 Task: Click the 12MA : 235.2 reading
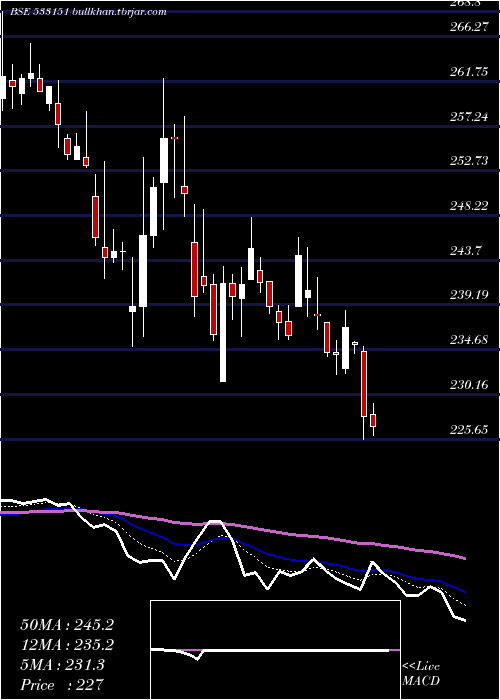[67, 645]
